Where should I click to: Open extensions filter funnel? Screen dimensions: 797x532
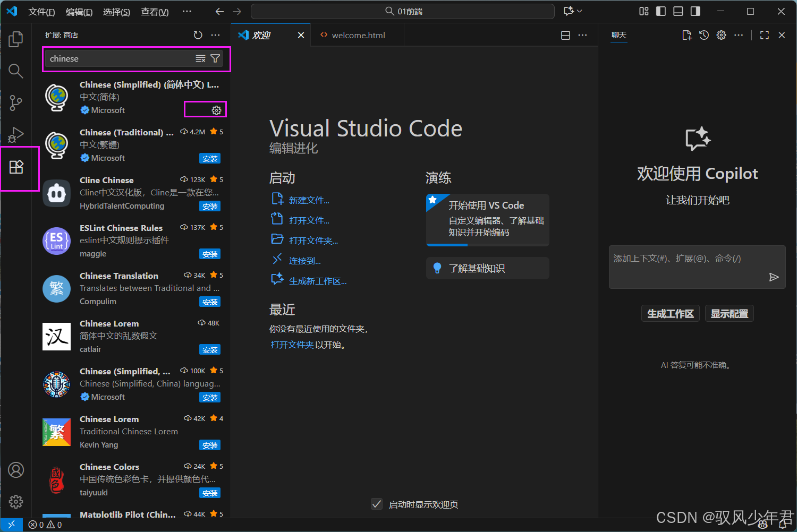pyautogui.click(x=215, y=58)
